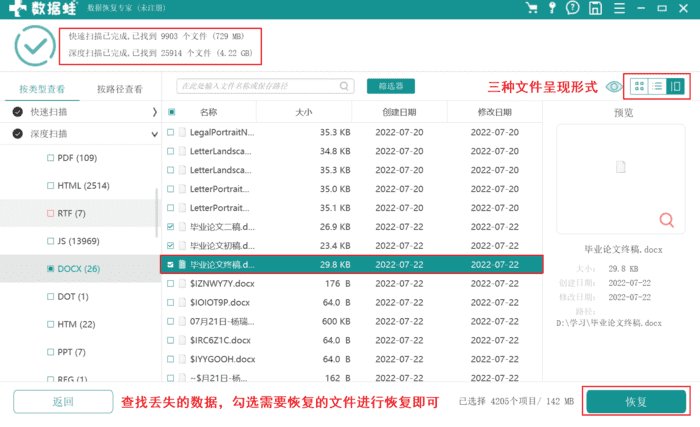700x427 pixels.
Task: Select the first LetterLandsca... 34.8 KB row
Action: 352,151
